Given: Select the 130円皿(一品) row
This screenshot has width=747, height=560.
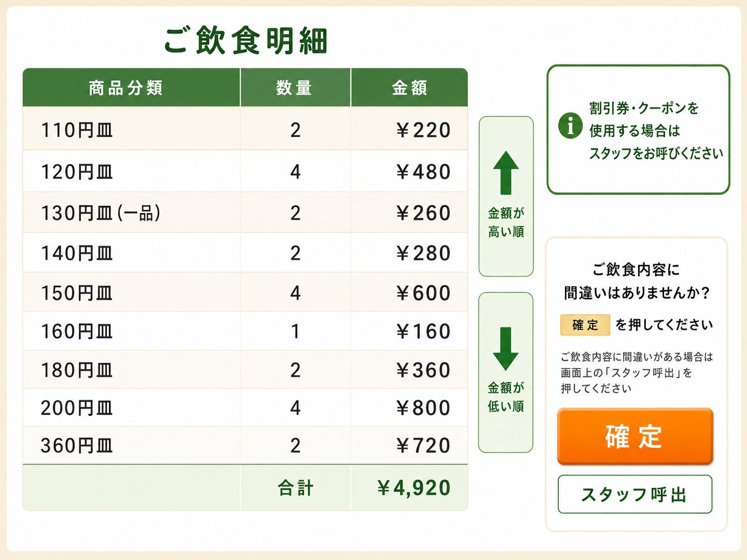Looking at the screenshot, I should 245,212.
